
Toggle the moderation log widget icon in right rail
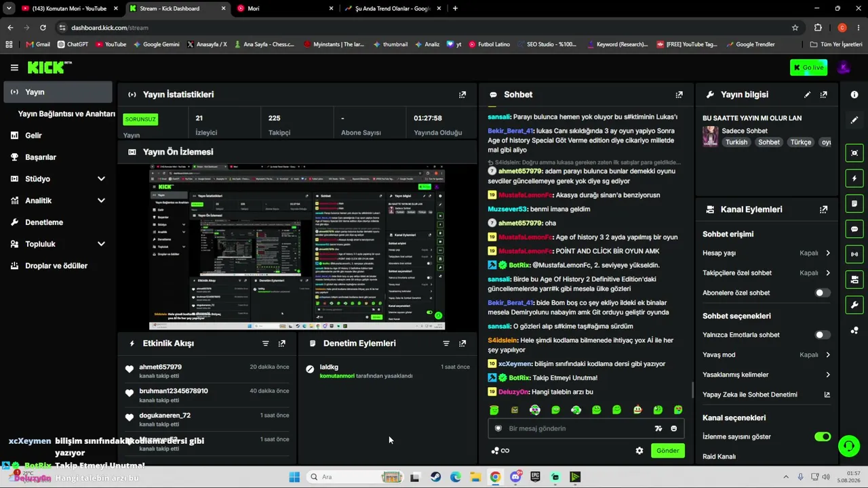click(x=854, y=203)
